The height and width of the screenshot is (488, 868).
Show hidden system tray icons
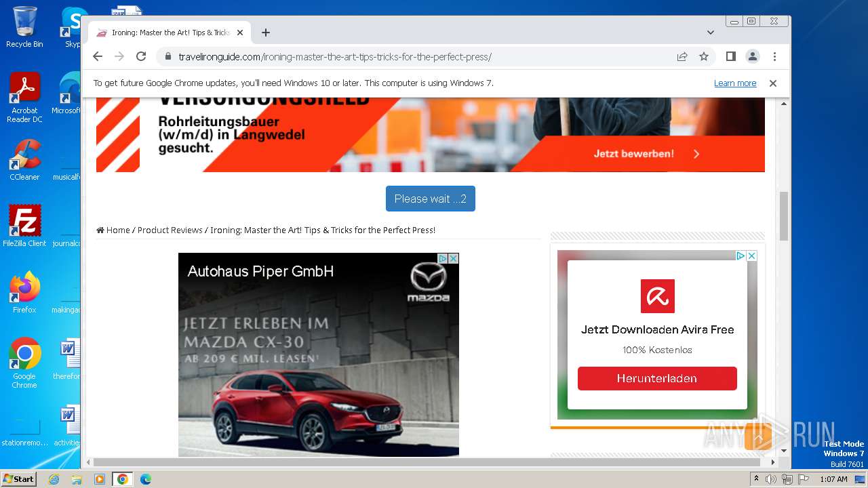756,479
